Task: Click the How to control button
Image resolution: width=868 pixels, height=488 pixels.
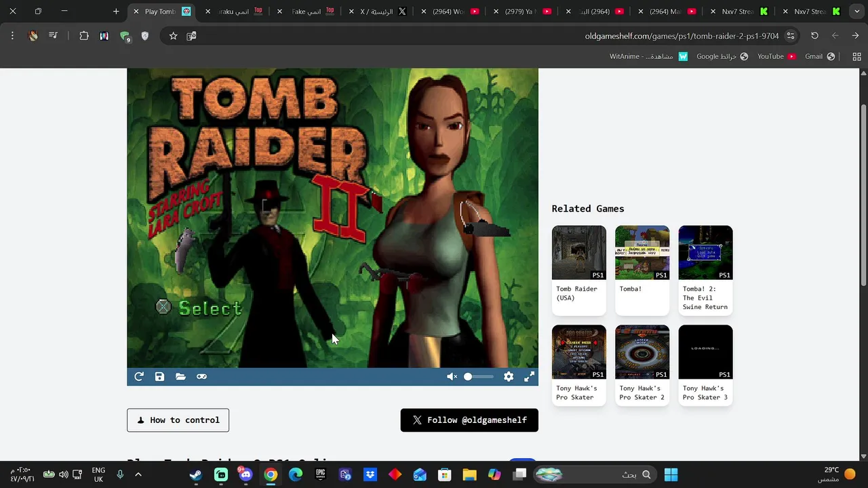Action: point(178,420)
